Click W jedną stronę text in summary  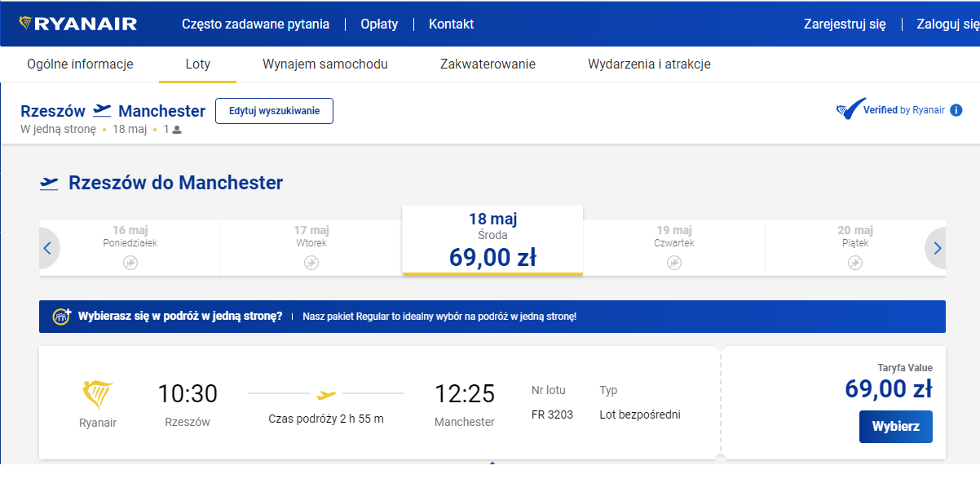point(58,129)
